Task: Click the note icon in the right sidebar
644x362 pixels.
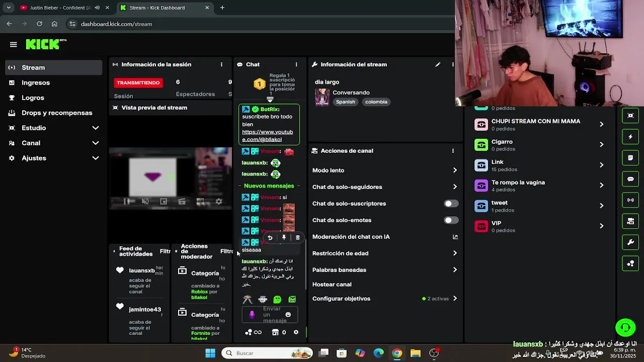Action: (630, 158)
